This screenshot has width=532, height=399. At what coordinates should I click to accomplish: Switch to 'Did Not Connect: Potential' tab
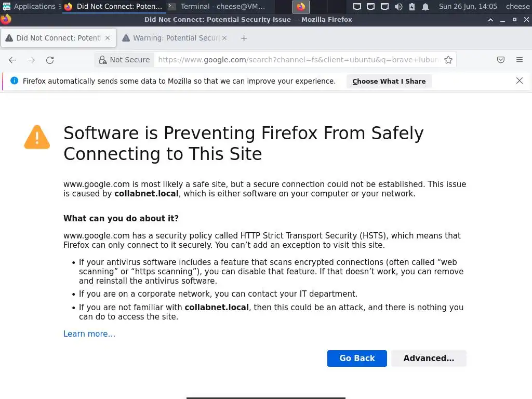(x=58, y=38)
